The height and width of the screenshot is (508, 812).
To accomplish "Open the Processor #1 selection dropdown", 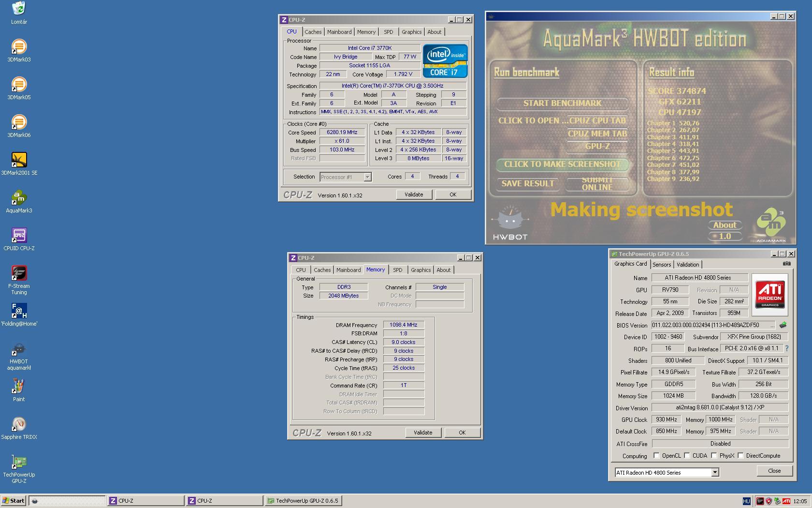I will tap(367, 177).
